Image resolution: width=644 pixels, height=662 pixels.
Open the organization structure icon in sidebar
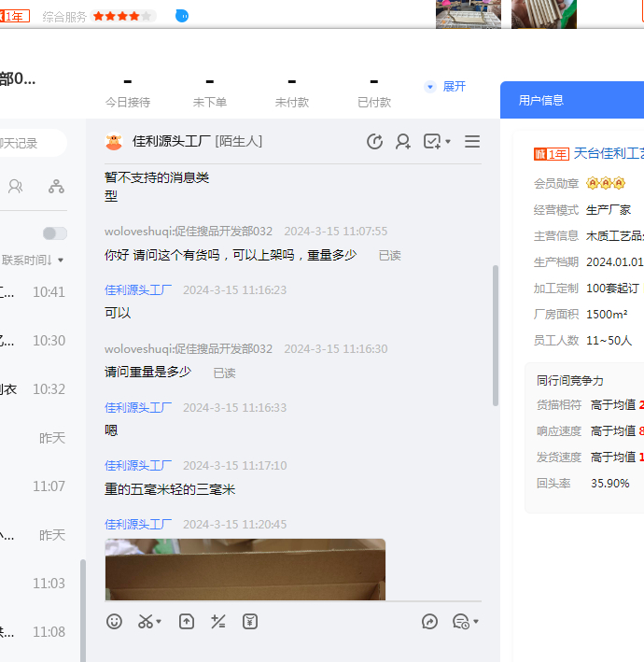click(x=57, y=186)
